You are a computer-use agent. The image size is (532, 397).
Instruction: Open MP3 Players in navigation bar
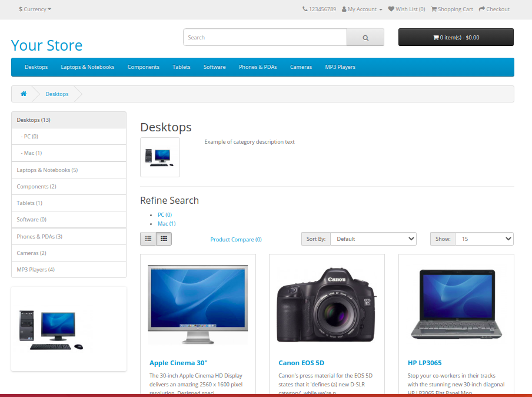tap(340, 67)
